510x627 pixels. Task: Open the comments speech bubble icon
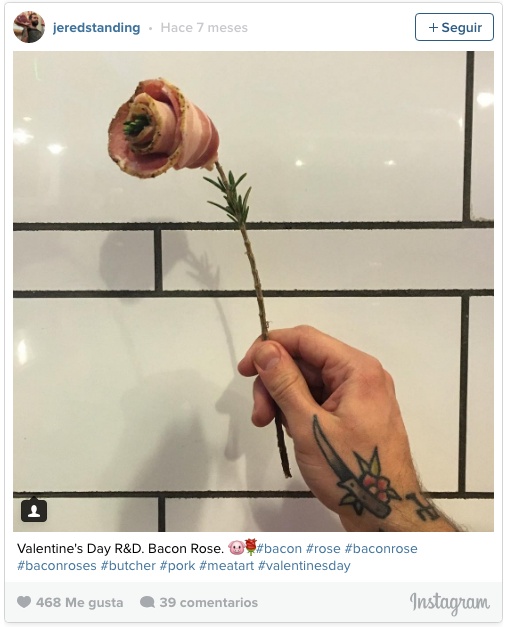tap(147, 602)
